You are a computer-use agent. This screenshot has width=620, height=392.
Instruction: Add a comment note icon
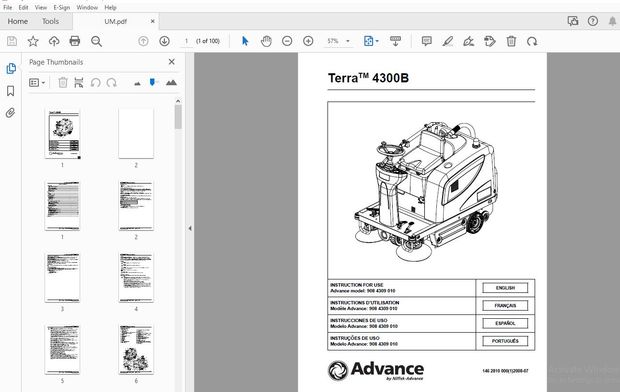coord(427,41)
